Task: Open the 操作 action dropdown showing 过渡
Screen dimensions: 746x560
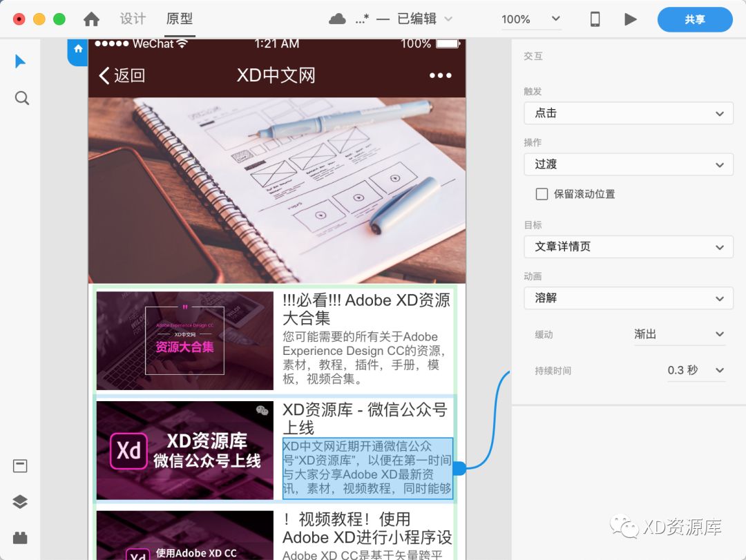Action: (x=629, y=164)
